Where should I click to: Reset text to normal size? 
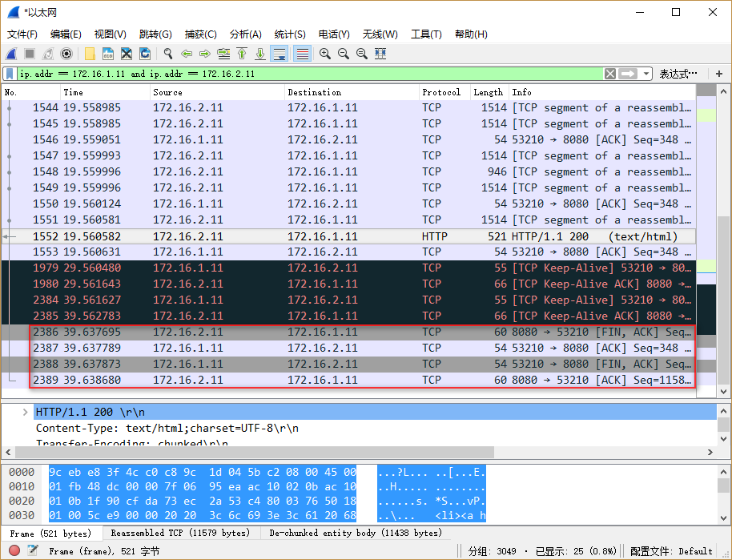click(x=362, y=54)
